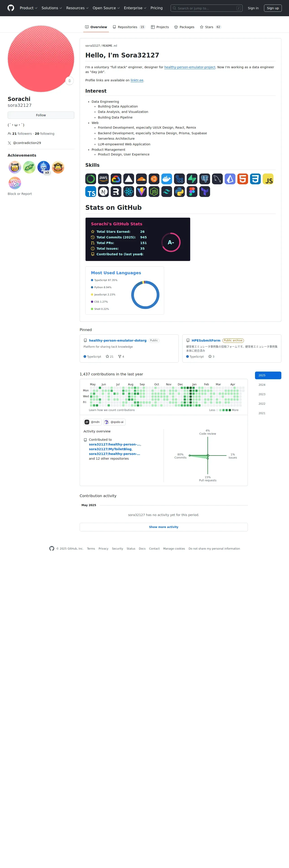Switch to the Packages tab

(184, 27)
